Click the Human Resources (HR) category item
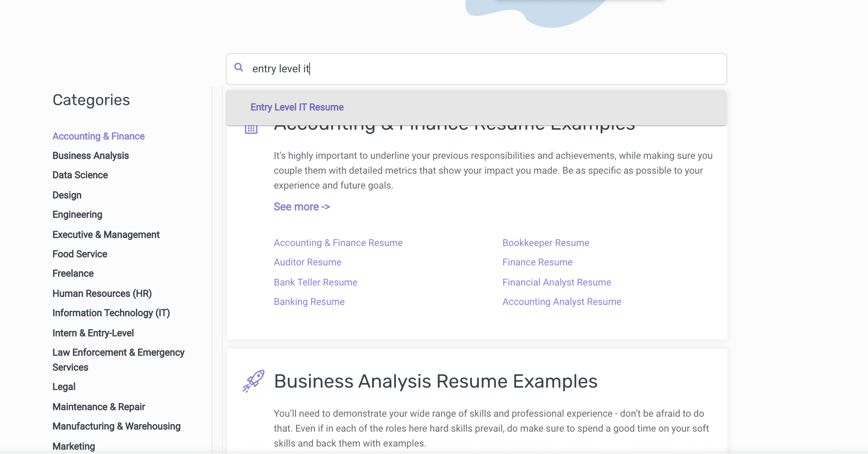 click(102, 293)
